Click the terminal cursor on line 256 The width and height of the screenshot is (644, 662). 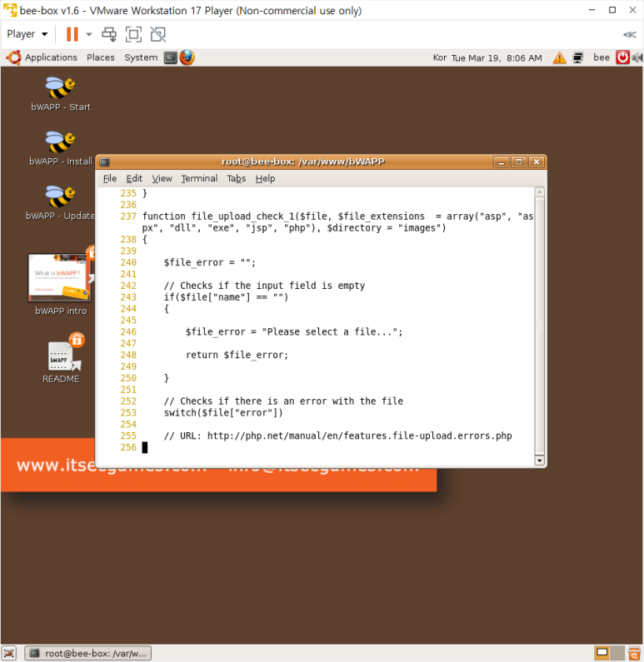tap(145, 447)
